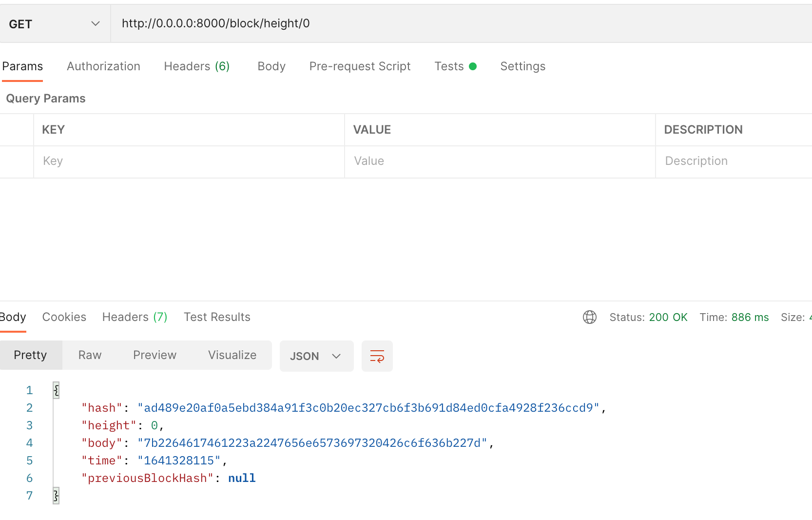Click the Key input cell

(x=189, y=161)
